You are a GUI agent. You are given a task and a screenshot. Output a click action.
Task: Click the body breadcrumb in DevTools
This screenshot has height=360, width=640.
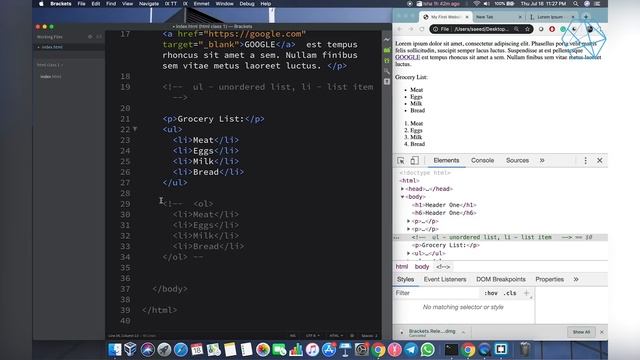tap(422, 267)
